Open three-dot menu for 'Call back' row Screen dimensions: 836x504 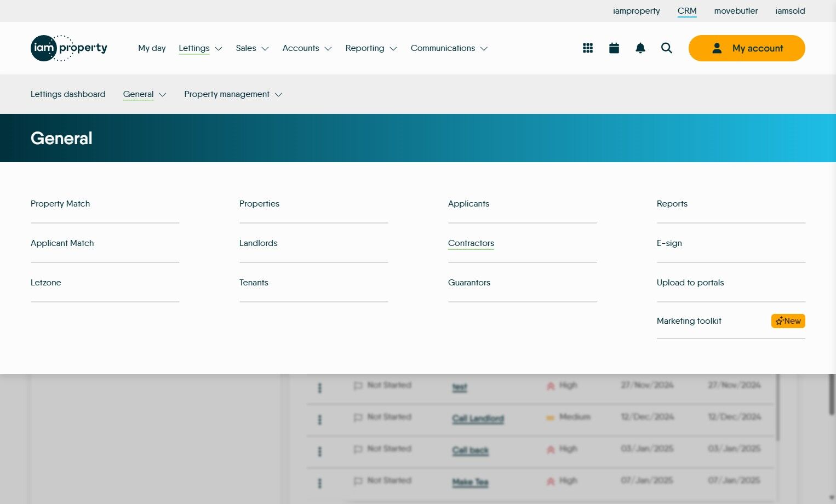pyautogui.click(x=320, y=451)
